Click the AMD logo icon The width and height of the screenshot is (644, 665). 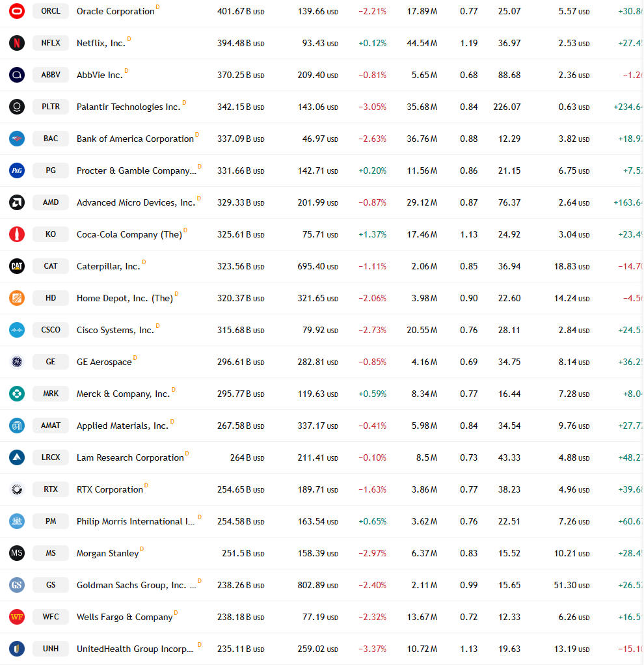pyautogui.click(x=17, y=202)
